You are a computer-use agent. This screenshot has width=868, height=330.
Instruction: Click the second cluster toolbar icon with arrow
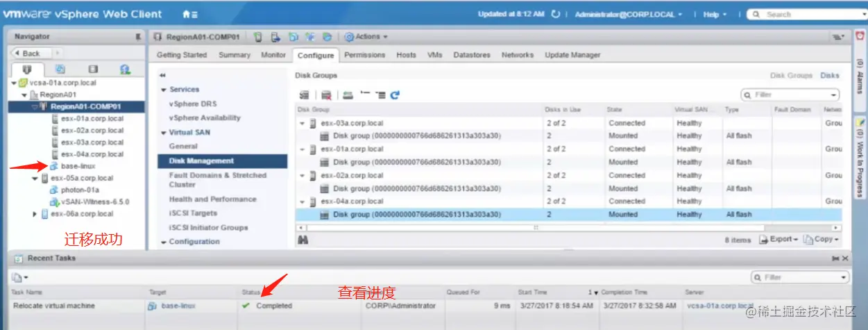[275, 37]
